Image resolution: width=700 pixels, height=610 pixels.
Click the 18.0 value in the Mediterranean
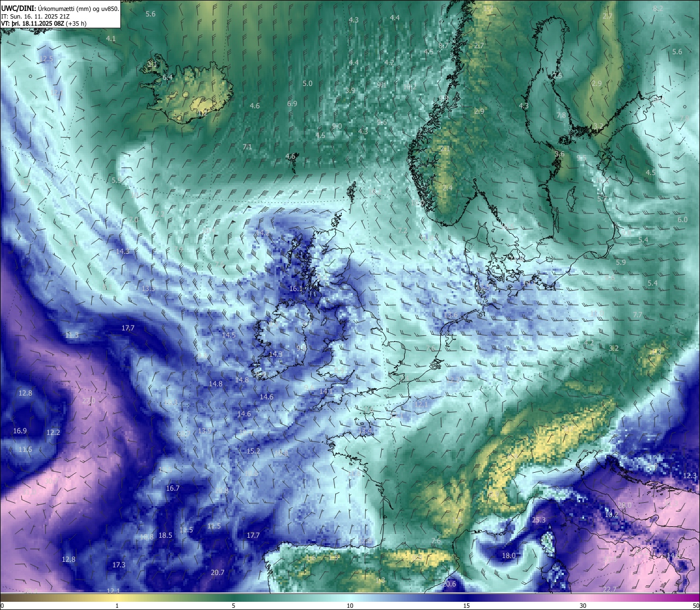pos(509,555)
